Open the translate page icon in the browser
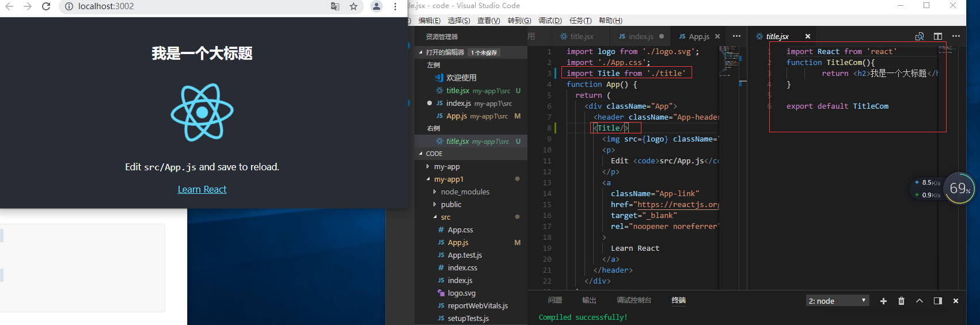 [335, 6]
